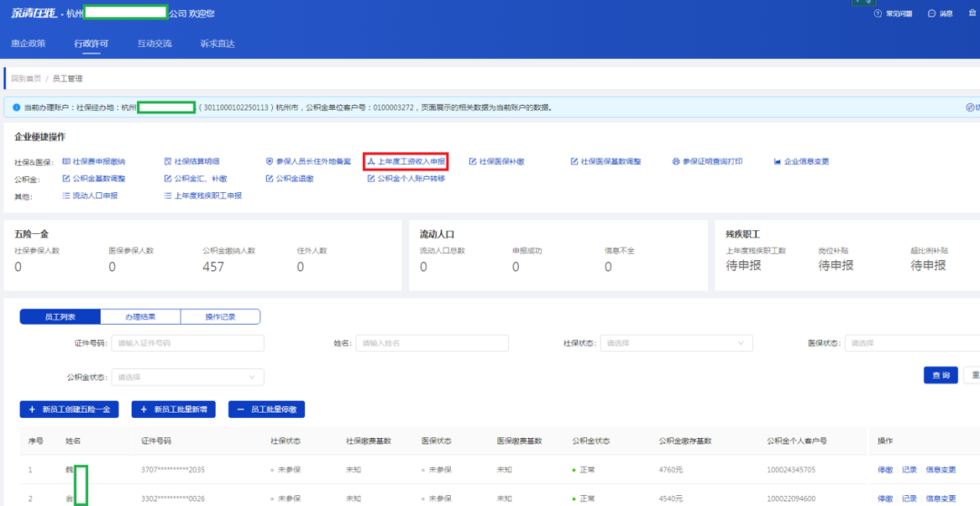The image size is (980, 506).
Task: Open 参保证明查询打印 shortcut
Action: (x=707, y=161)
